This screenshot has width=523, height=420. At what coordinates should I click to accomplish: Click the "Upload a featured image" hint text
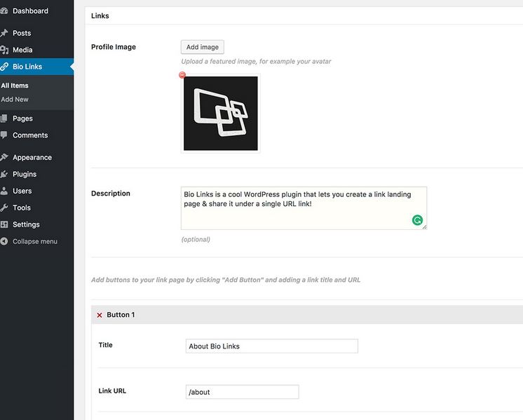256,62
